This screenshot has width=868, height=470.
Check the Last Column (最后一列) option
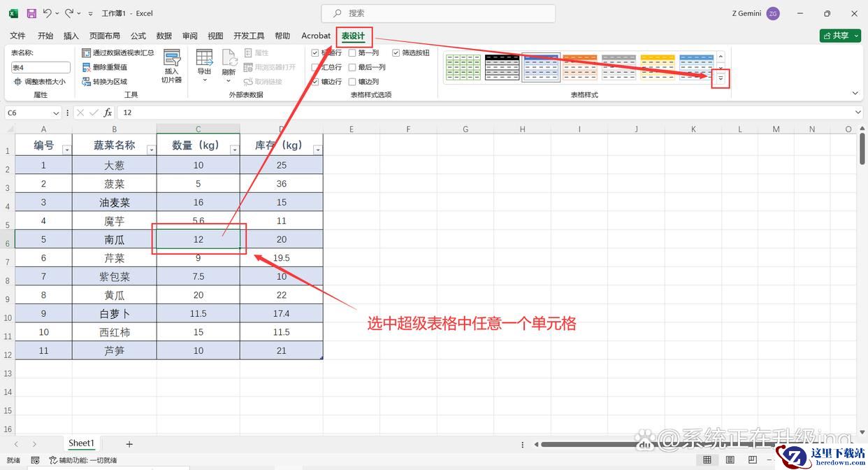click(352, 67)
